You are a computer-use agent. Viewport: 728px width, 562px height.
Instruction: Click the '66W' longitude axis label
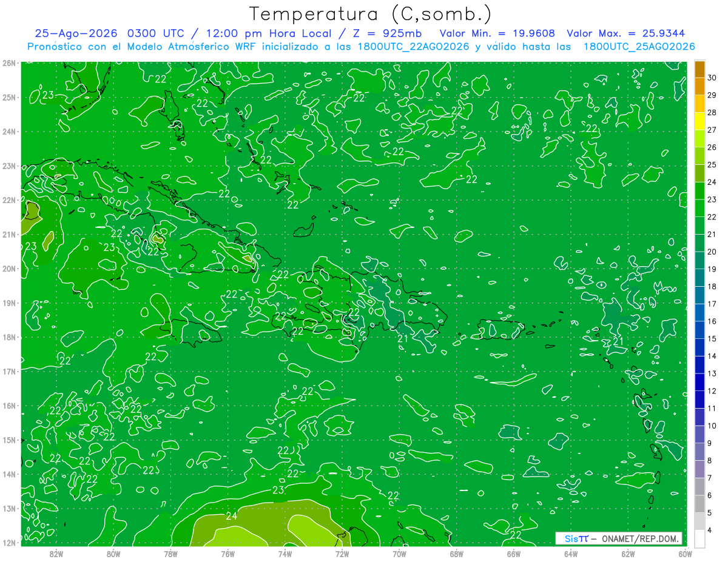[513, 553]
